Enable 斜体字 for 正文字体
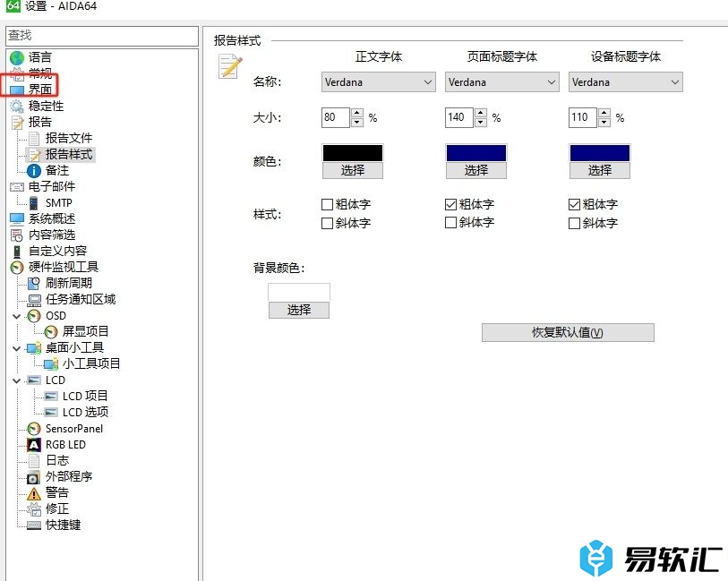 coord(328,223)
